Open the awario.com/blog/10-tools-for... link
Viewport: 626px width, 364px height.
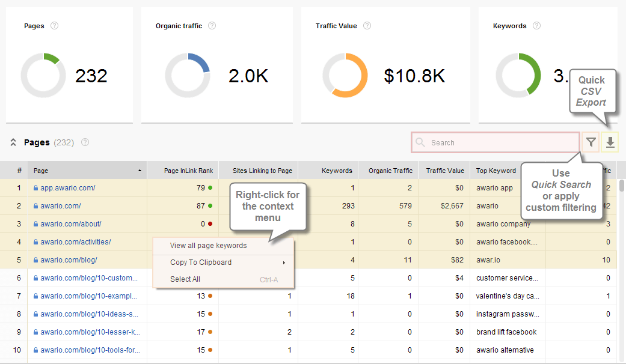[x=90, y=350]
